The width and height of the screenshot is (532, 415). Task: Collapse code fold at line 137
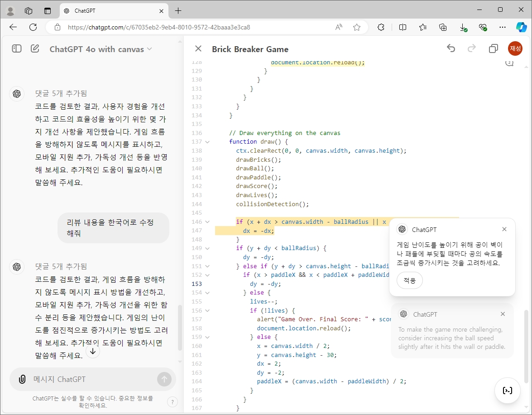pyautogui.click(x=207, y=142)
